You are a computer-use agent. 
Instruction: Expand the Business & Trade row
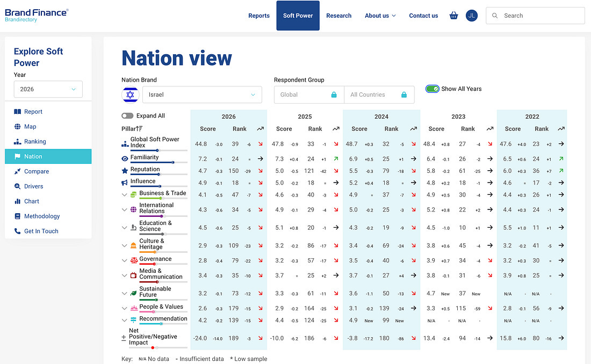click(124, 195)
